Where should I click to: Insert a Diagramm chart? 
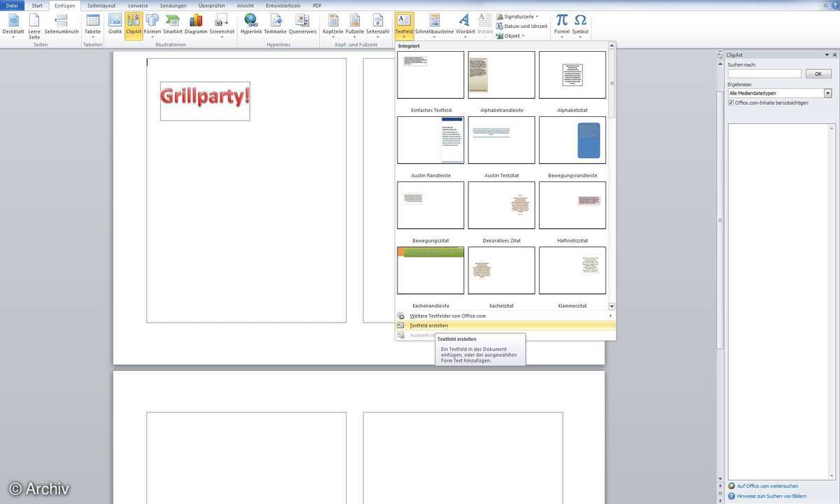196,24
